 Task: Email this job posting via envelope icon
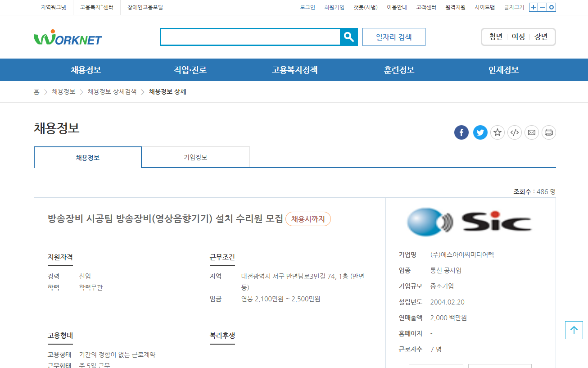click(x=531, y=132)
